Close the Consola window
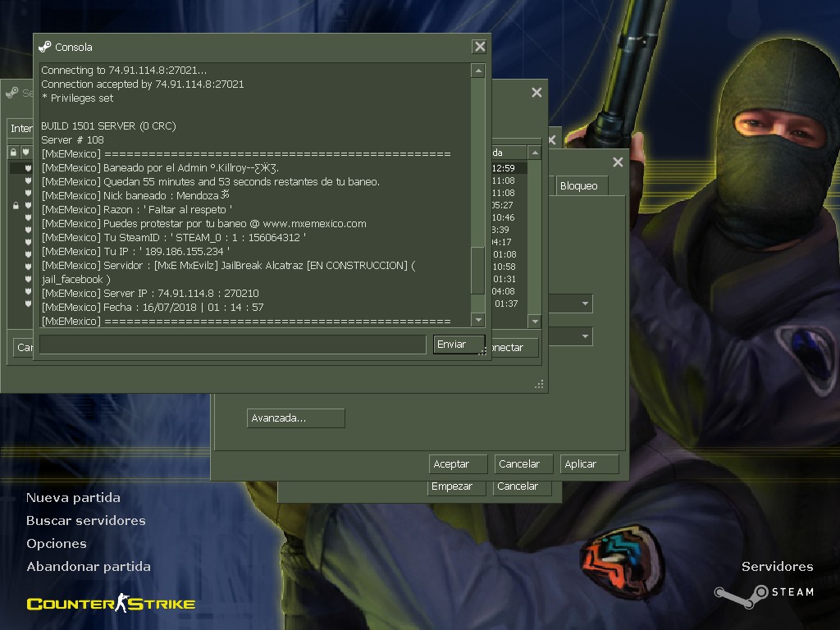840x630 pixels. (479, 47)
